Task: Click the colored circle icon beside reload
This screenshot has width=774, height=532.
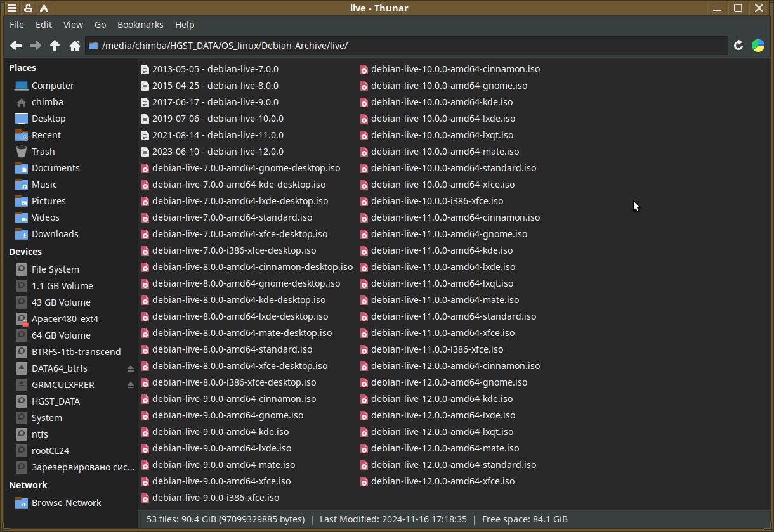Action: 758,46
